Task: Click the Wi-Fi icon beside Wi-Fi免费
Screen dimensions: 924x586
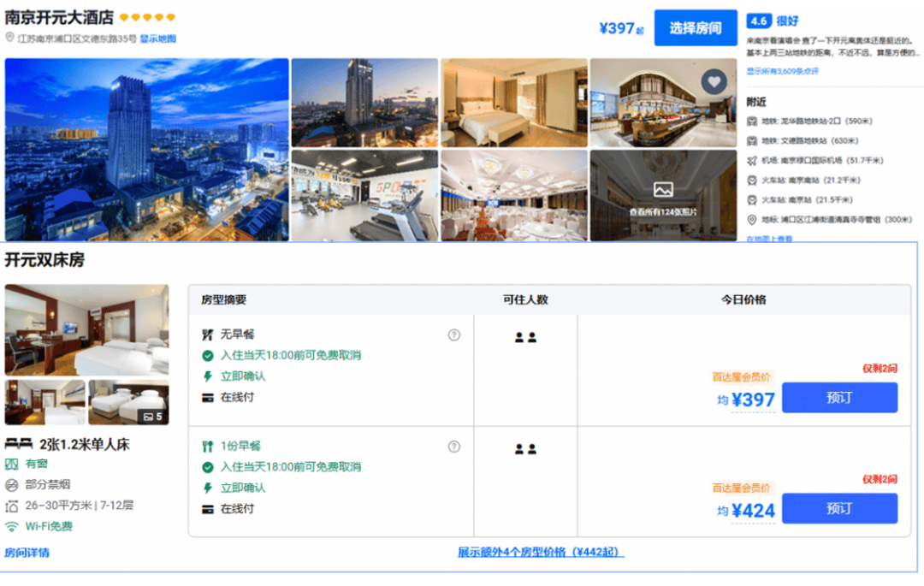Action: [x=11, y=526]
